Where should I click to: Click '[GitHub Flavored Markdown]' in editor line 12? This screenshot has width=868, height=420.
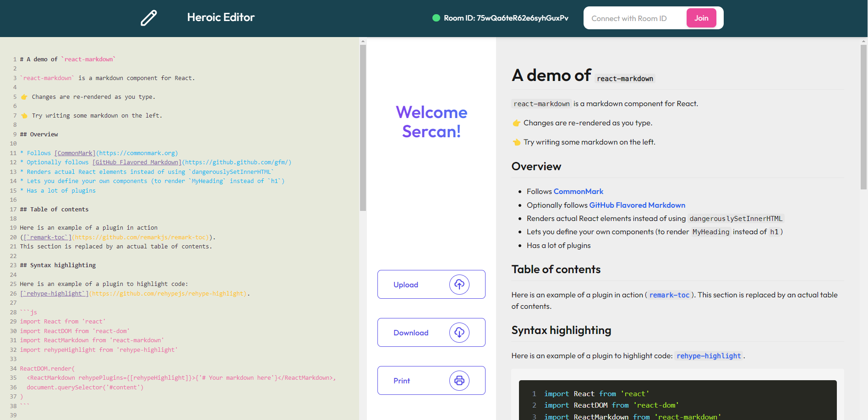point(136,162)
